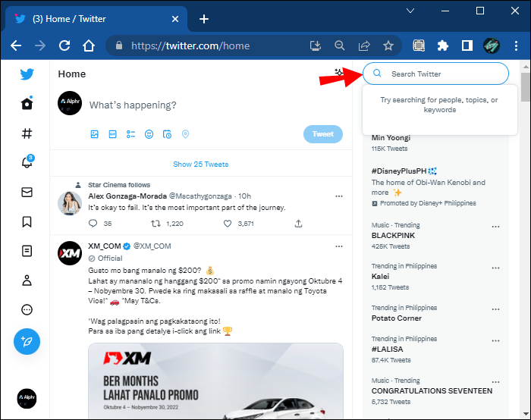This screenshot has width=531, height=420.
Task: Open a new browser tab
Action: [204, 19]
